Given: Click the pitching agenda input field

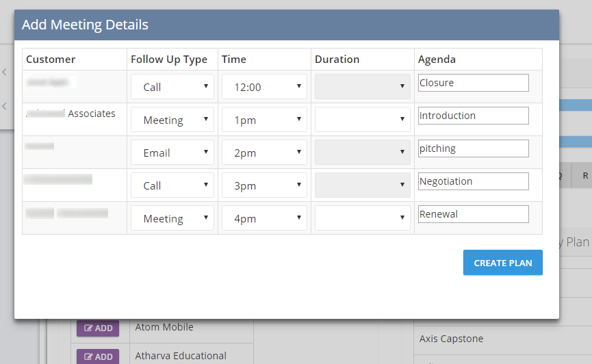Looking at the screenshot, I should 474,148.
